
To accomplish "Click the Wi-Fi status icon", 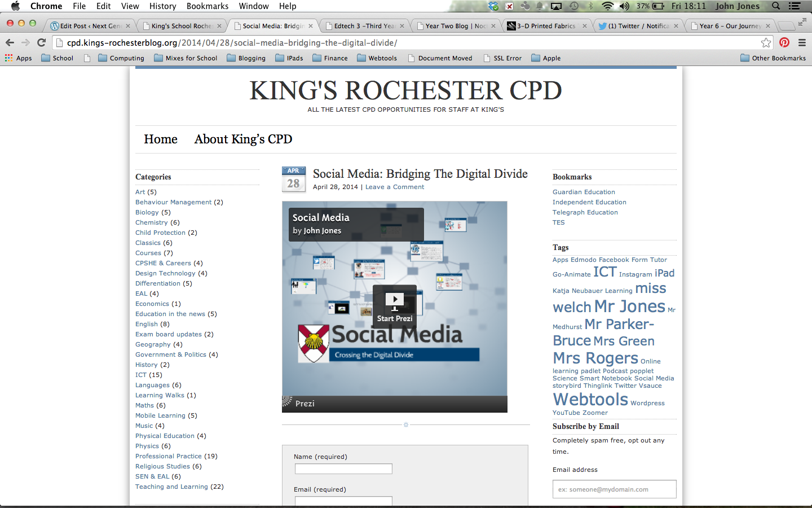I will tap(607, 6).
